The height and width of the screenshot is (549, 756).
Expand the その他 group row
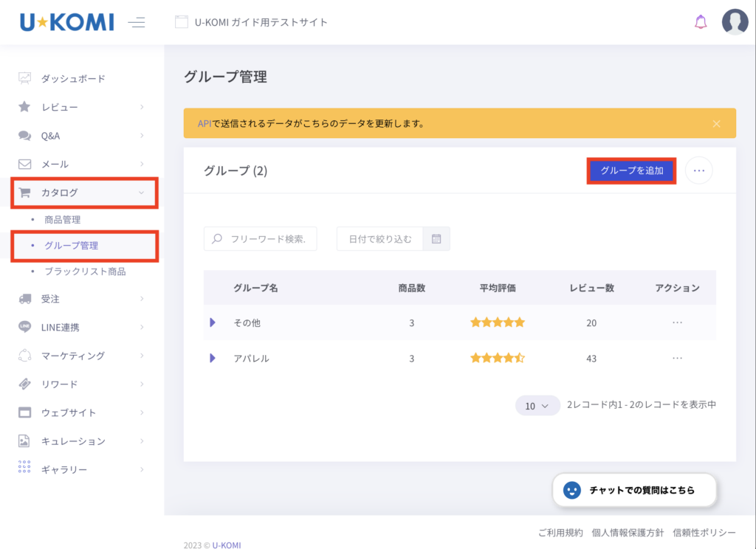click(x=213, y=322)
